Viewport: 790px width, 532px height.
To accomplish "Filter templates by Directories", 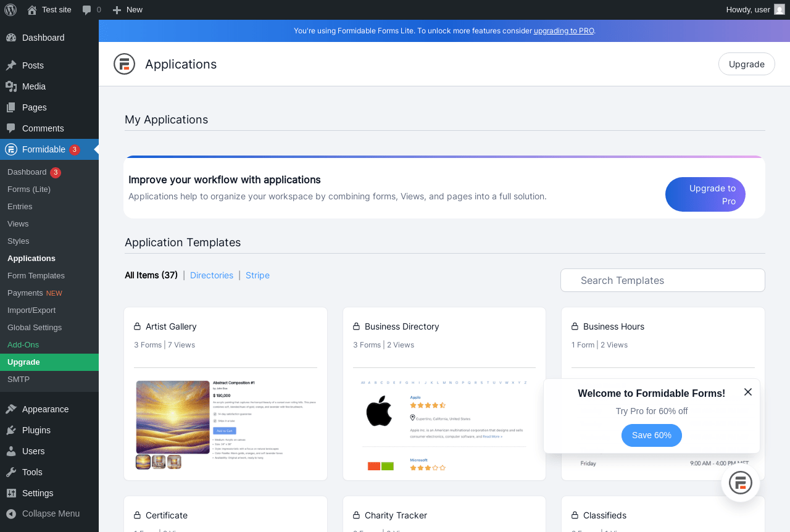I will click(x=212, y=275).
